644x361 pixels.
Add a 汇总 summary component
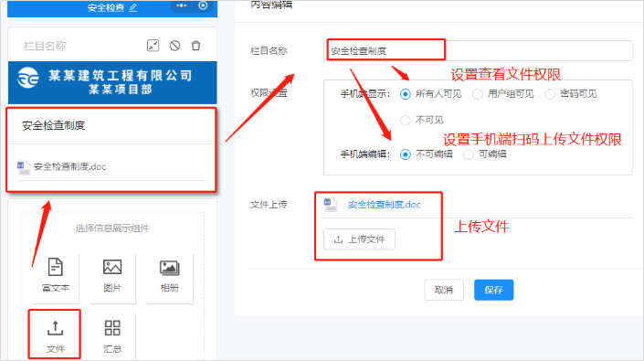coord(112,335)
